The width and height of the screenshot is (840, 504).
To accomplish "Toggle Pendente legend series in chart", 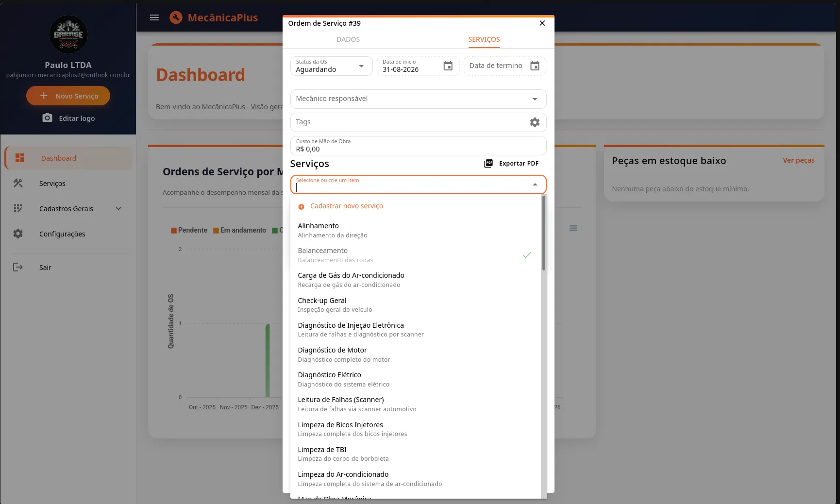I will (x=189, y=230).
